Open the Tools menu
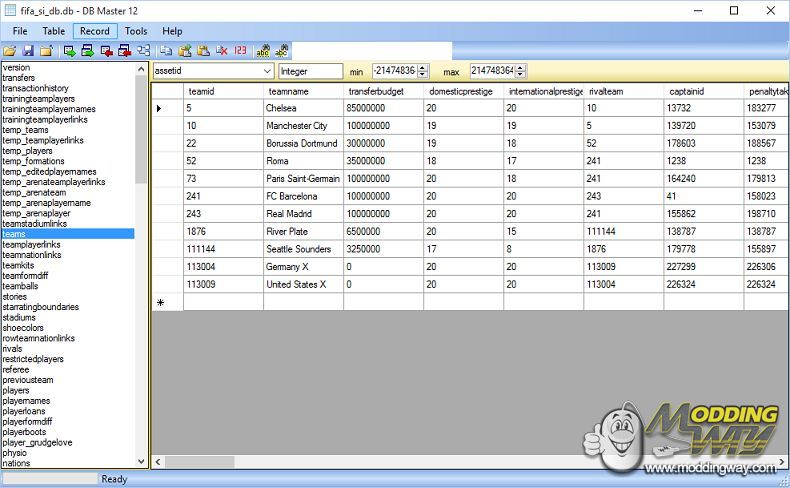Viewport: 790px width, 488px height. click(x=136, y=31)
